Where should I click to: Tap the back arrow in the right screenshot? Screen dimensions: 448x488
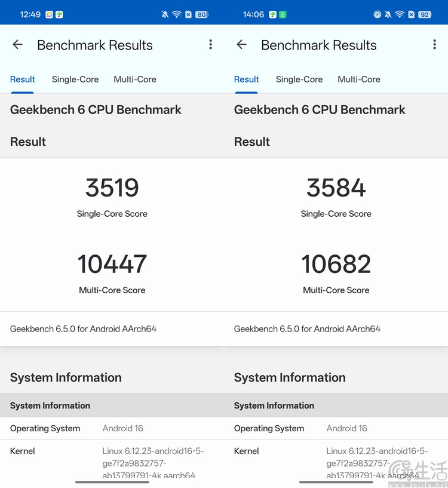(x=242, y=45)
